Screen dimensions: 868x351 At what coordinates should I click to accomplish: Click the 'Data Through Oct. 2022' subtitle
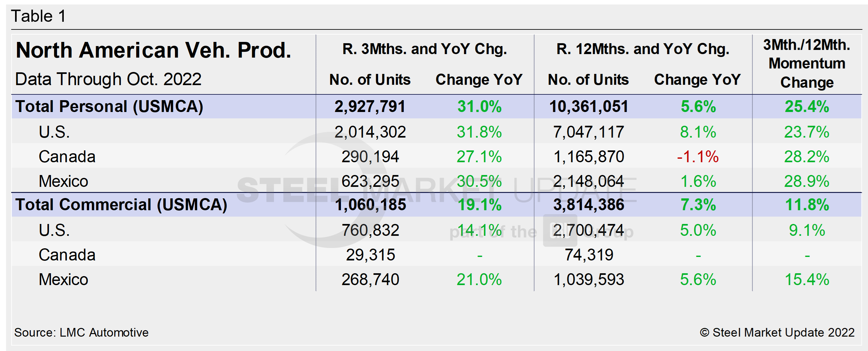[x=108, y=79]
